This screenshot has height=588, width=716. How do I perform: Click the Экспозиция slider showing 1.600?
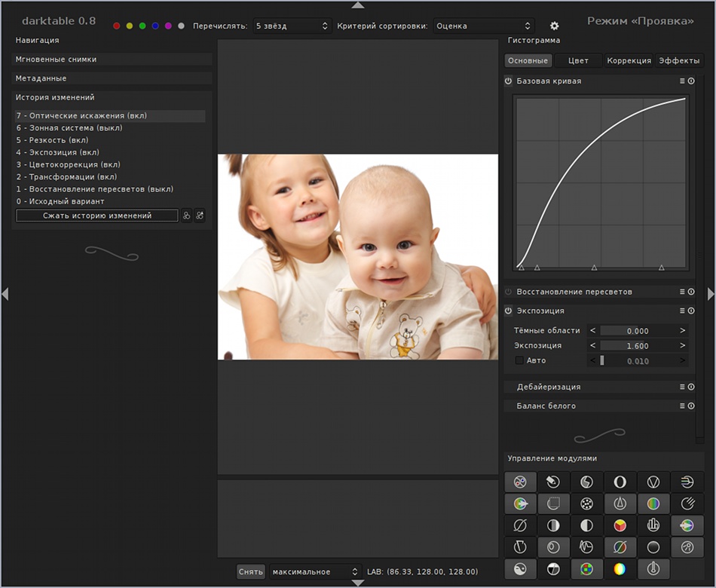638,346
